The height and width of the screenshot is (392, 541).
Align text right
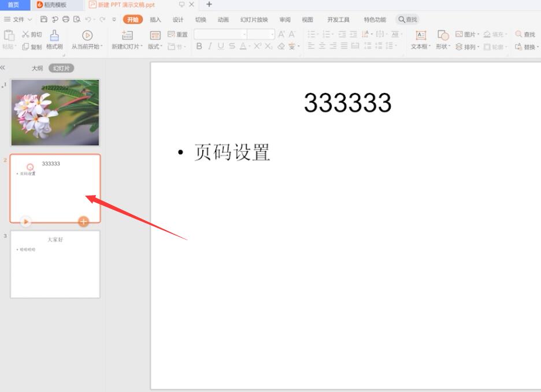point(333,46)
